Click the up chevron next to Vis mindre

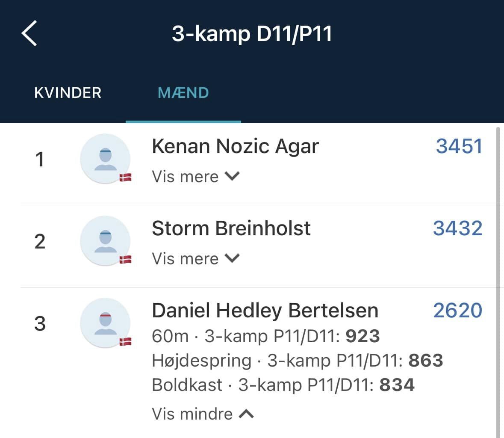(x=247, y=414)
